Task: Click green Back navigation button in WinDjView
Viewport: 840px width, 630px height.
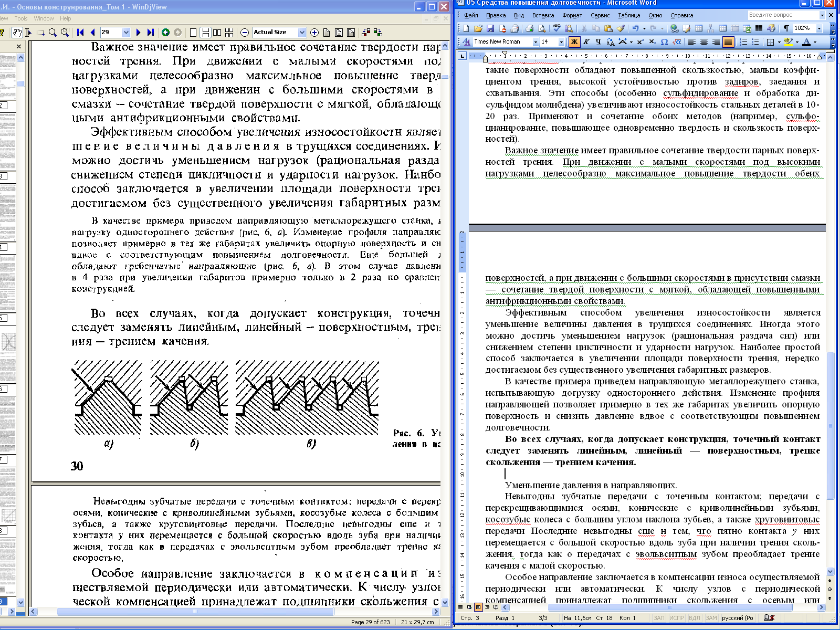Action: 165,33
